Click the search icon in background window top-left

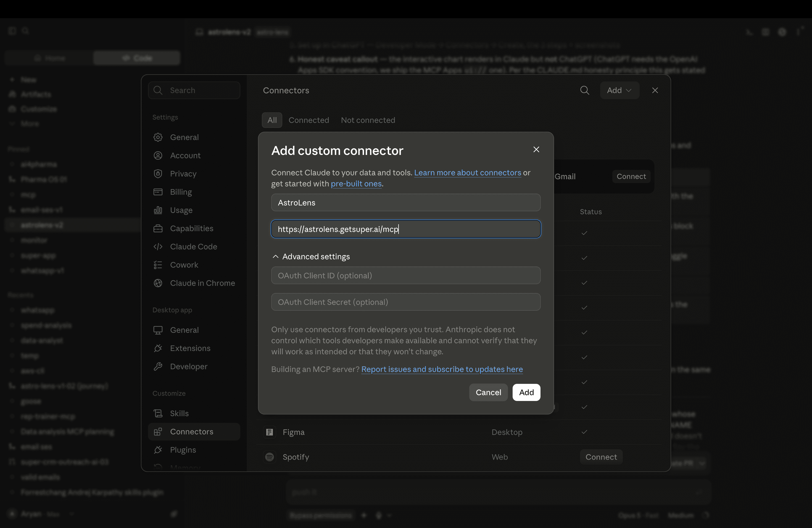pyautogui.click(x=25, y=31)
